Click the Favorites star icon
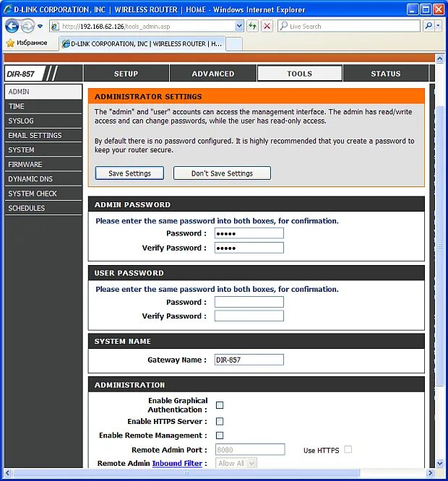Viewport: 448px width, 481px height. point(10,43)
